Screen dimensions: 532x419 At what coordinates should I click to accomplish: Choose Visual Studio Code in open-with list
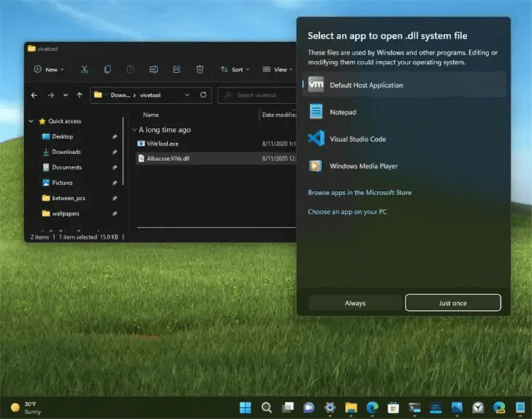(403, 139)
